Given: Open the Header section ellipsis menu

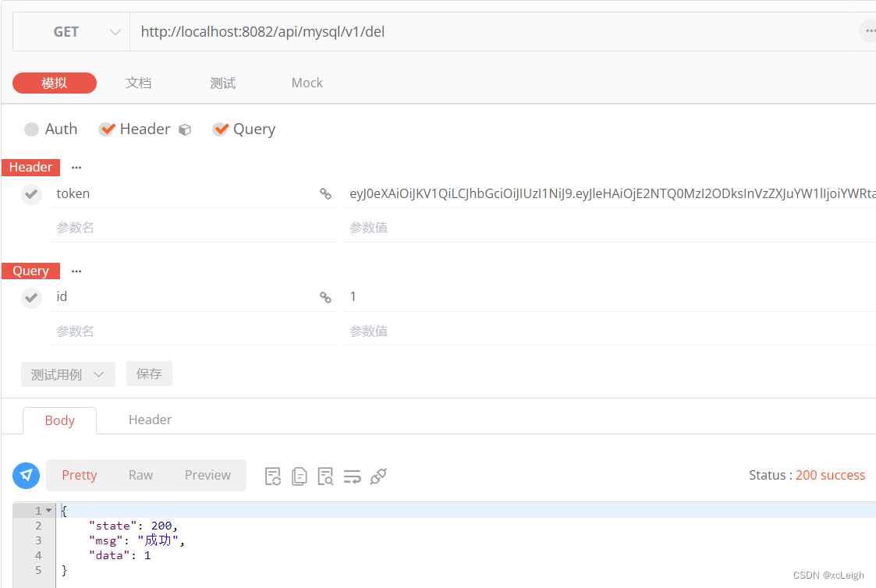Looking at the screenshot, I should 76,168.
